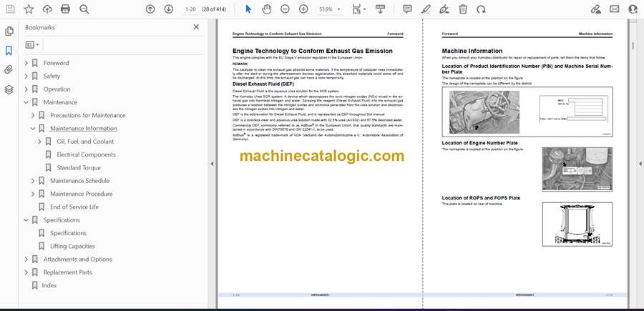
Task: Collapse the Maintenance bookmark
Action: pyautogui.click(x=26, y=102)
